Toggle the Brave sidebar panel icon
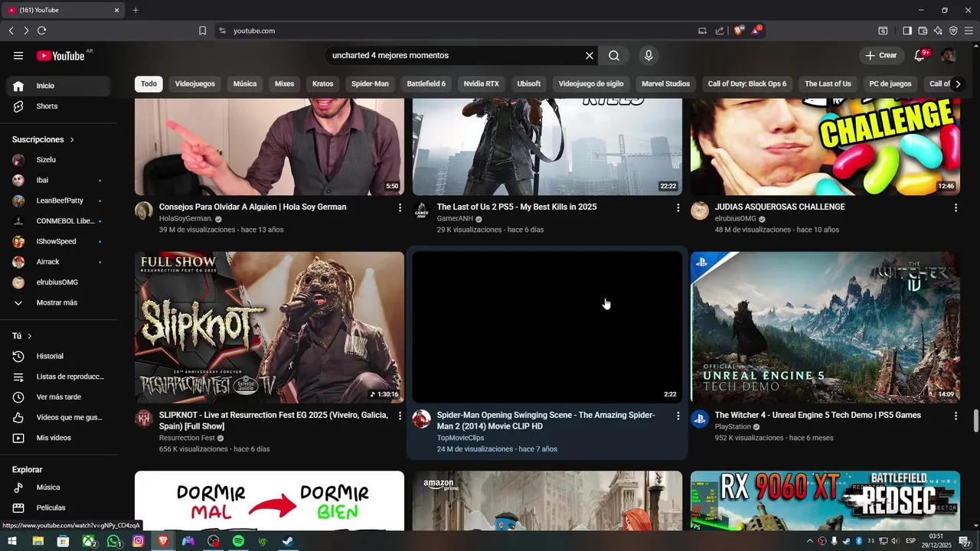 (906, 31)
